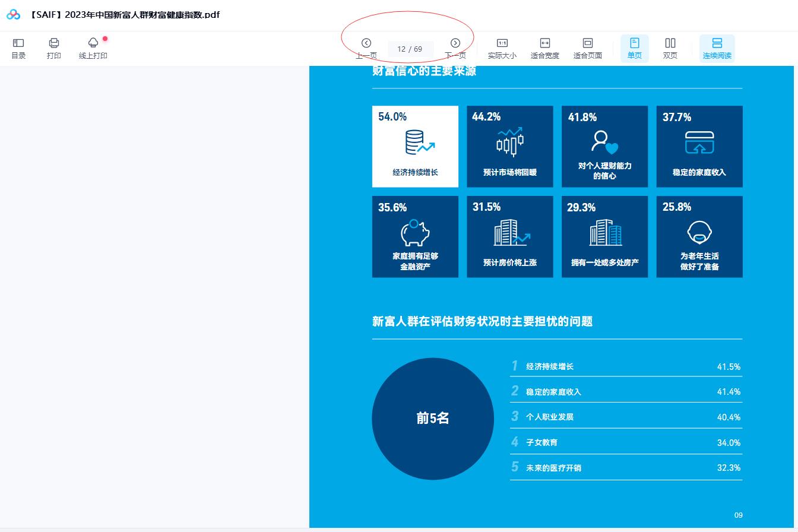Toggle 连续阅读 continuous reading
The width and height of the screenshot is (798, 532).
717,48
